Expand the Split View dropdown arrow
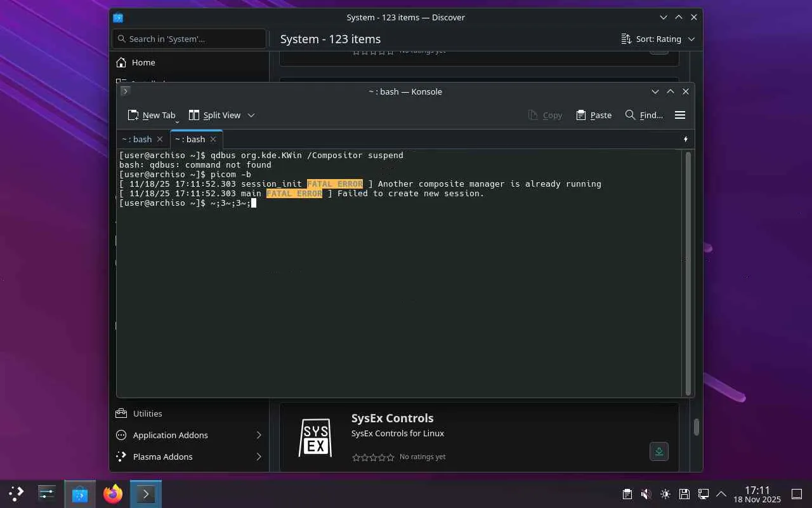 pyautogui.click(x=251, y=115)
